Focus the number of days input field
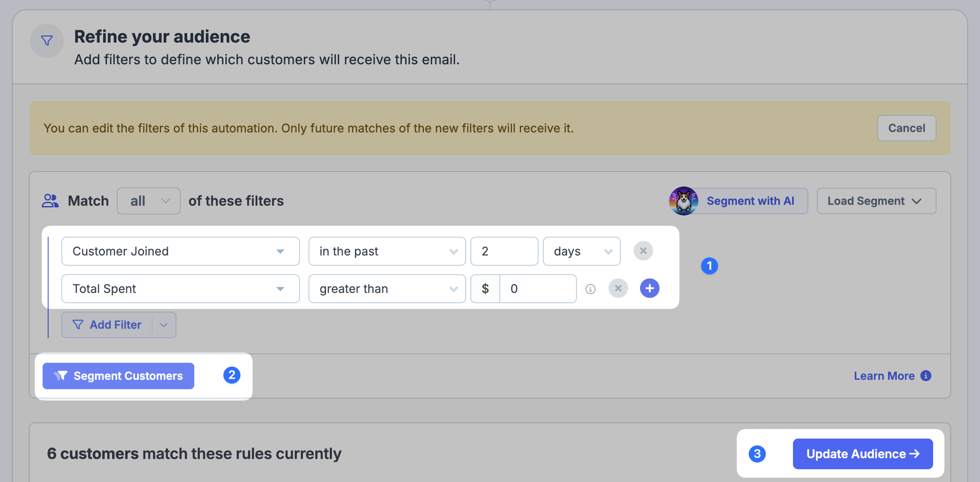Image resolution: width=980 pixels, height=482 pixels. coord(504,251)
